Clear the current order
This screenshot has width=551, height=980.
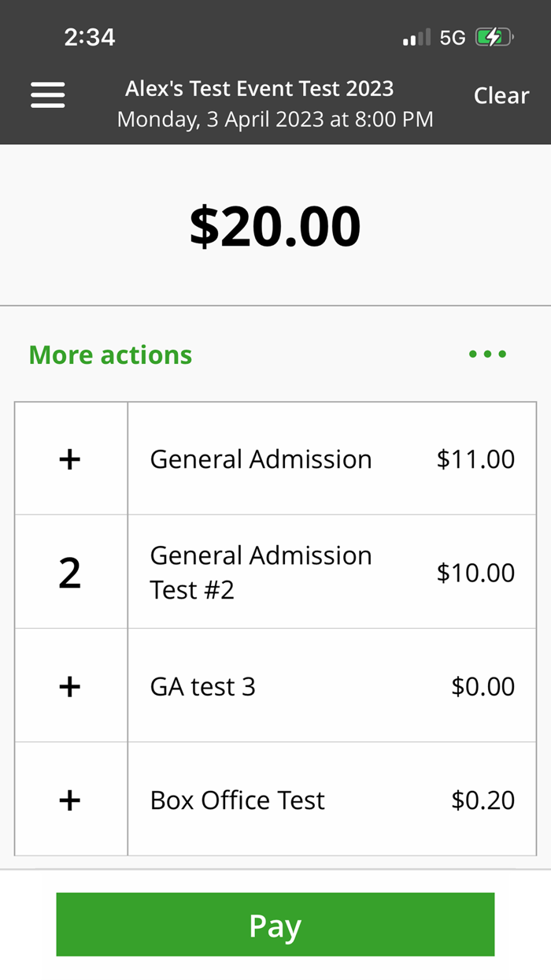[x=501, y=95]
